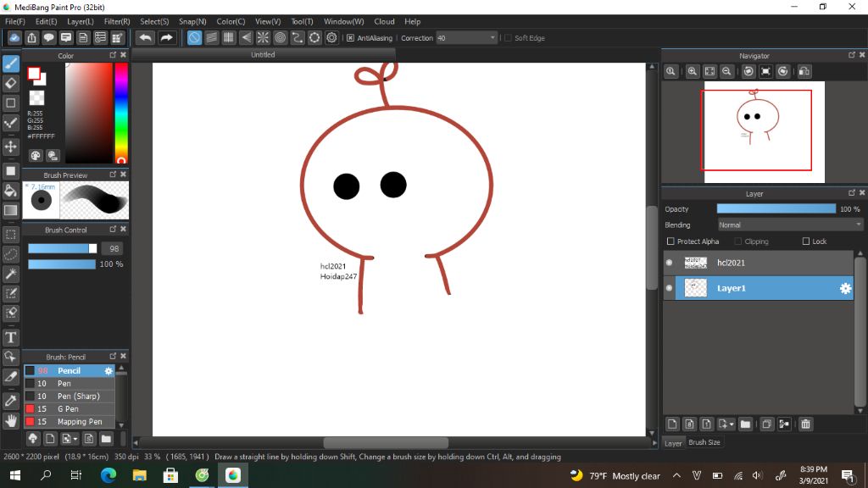Image resolution: width=868 pixels, height=488 pixels.
Task: Select the G Pen brush
Action: pyautogui.click(x=70, y=409)
